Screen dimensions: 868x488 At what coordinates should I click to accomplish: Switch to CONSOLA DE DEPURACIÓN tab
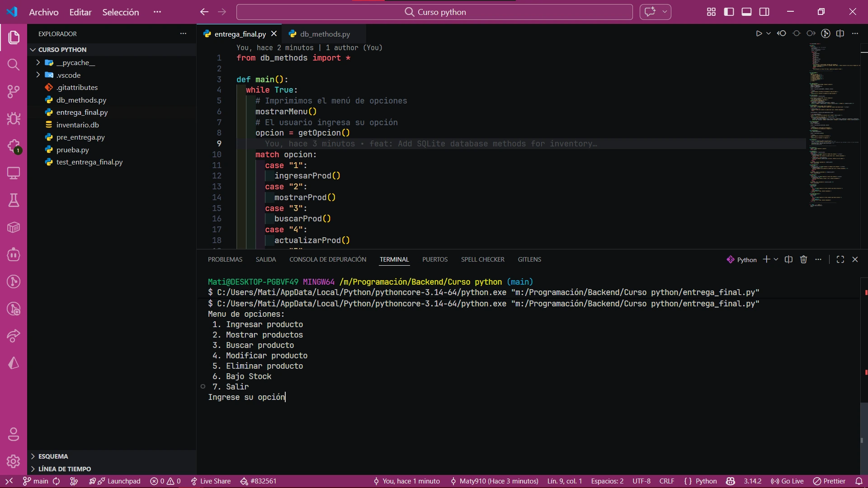(x=328, y=259)
